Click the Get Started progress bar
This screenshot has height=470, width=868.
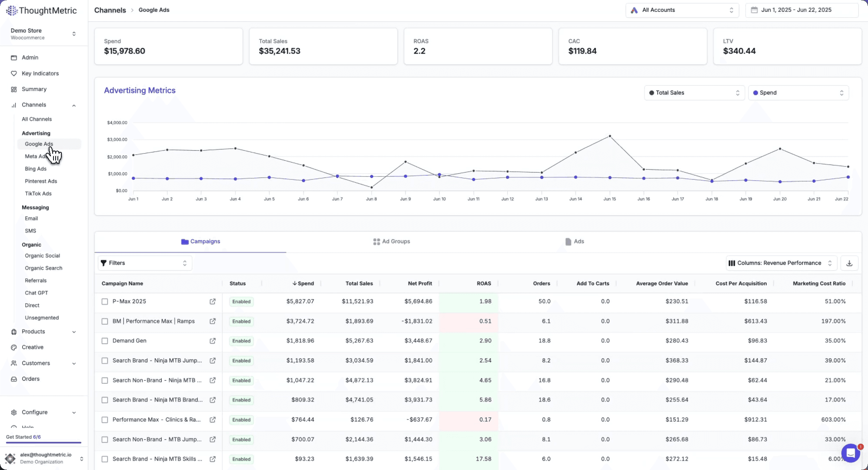pyautogui.click(x=43, y=443)
